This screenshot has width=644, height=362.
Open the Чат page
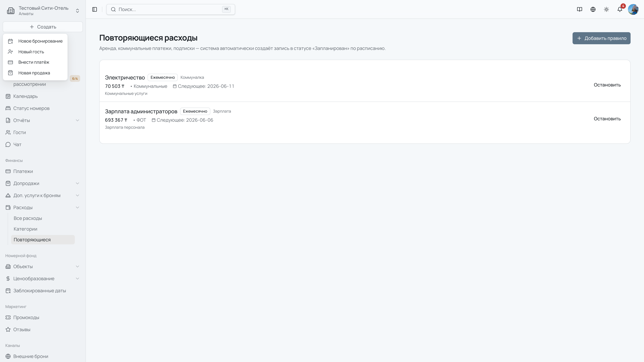pyautogui.click(x=43, y=144)
